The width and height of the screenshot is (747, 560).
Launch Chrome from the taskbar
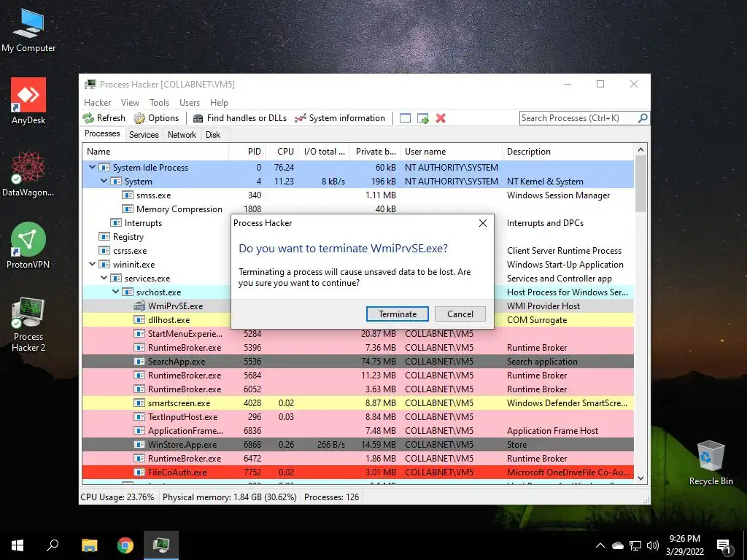point(125,545)
